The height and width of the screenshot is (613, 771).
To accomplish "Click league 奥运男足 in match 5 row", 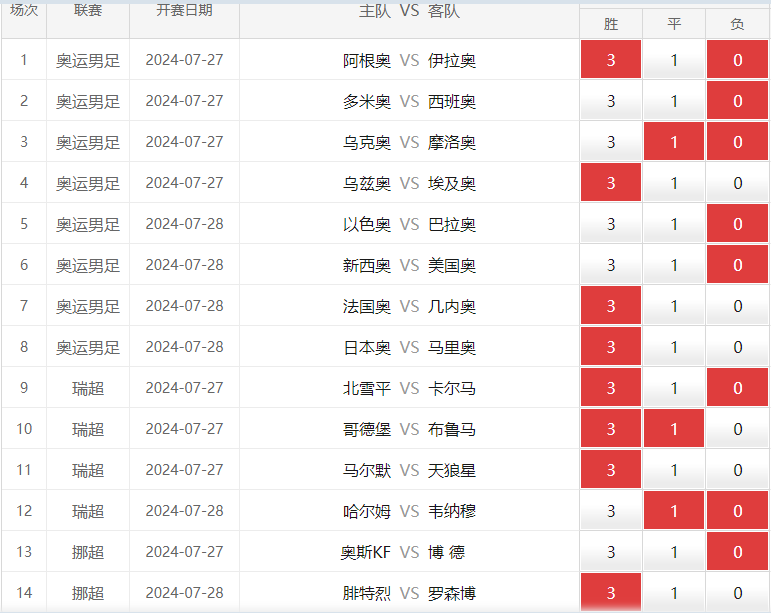I will click(x=88, y=224).
